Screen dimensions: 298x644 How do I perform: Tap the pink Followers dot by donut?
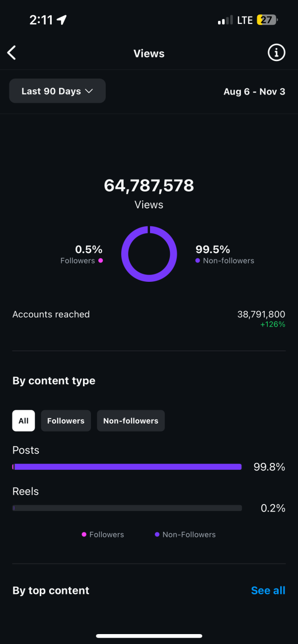(x=101, y=260)
